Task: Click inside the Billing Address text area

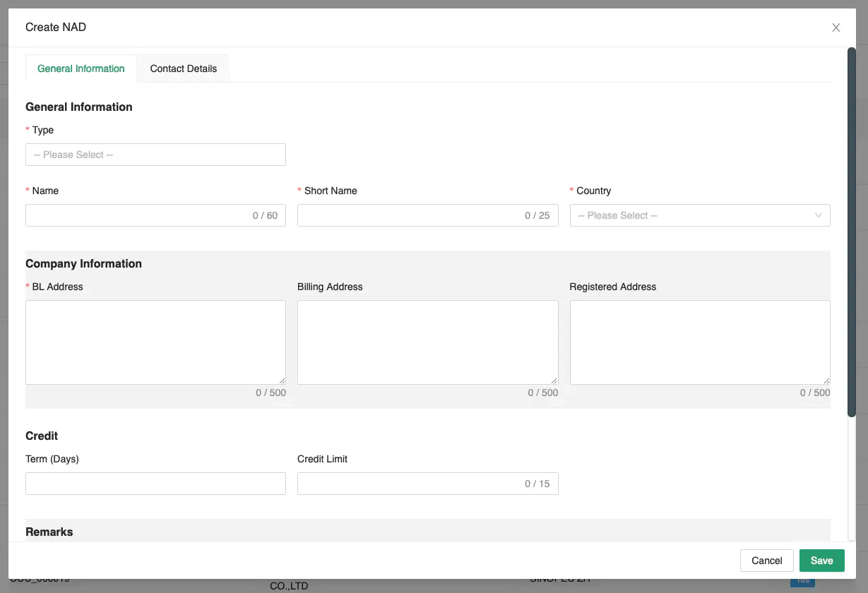Action: [427, 342]
